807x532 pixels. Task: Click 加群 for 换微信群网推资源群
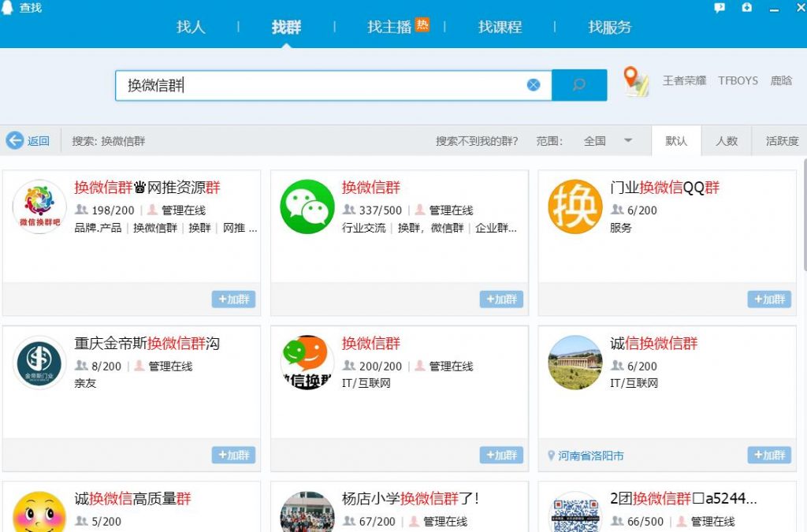(x=233, y=299)
